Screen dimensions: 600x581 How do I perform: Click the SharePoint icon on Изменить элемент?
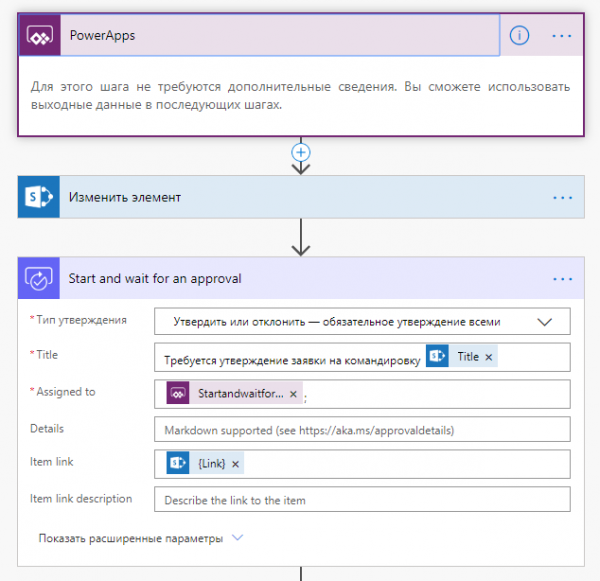coord(38,197)
